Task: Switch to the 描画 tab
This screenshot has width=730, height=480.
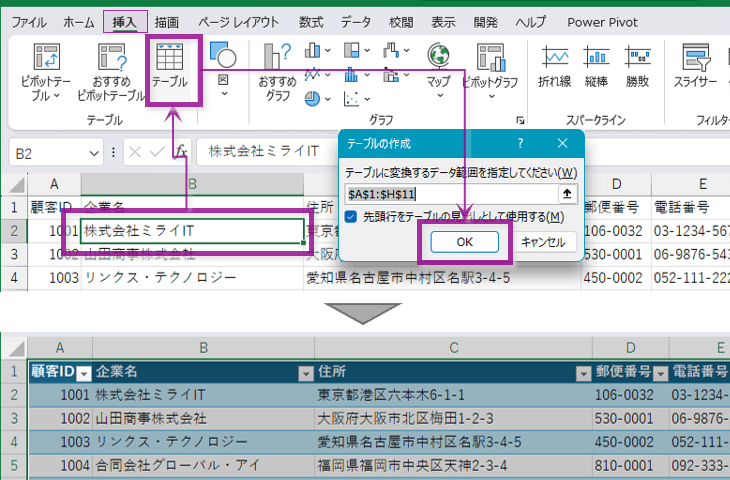Action: 167,22
